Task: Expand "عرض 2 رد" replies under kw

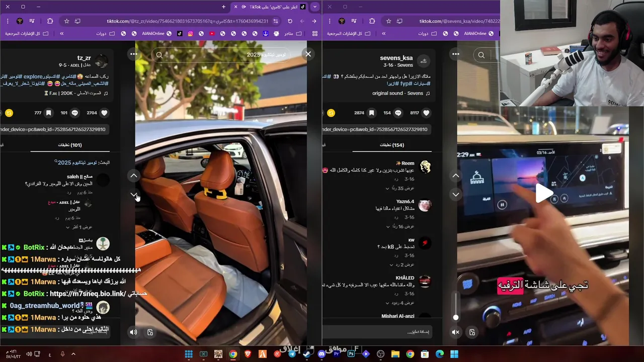Action: click(403, 264)
